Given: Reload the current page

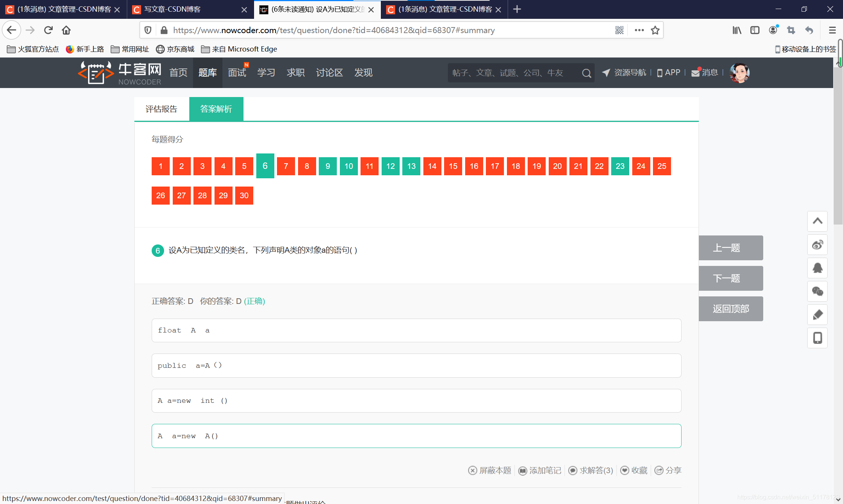Looking at the screenshot, I should coord(48,30).
